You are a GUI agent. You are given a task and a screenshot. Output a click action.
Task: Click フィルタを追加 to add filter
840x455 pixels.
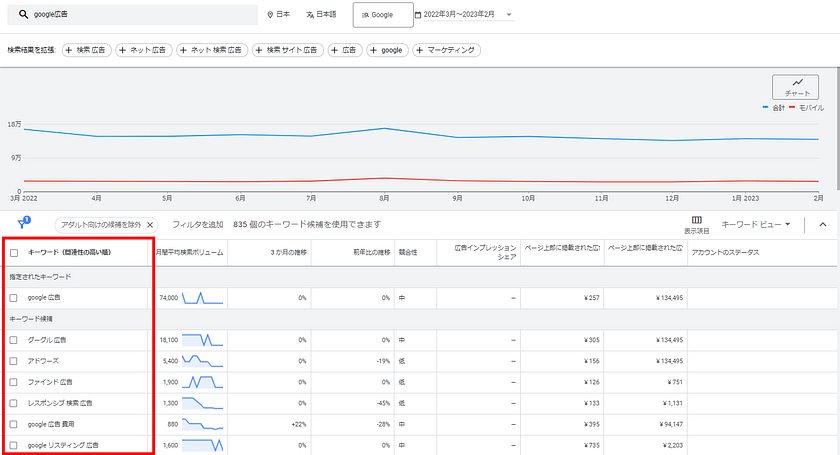click(197, 225)
